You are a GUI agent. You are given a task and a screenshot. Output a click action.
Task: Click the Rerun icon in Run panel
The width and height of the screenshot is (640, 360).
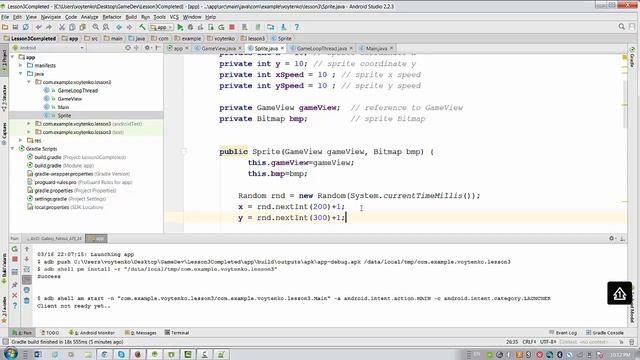[x=15, y=249]
